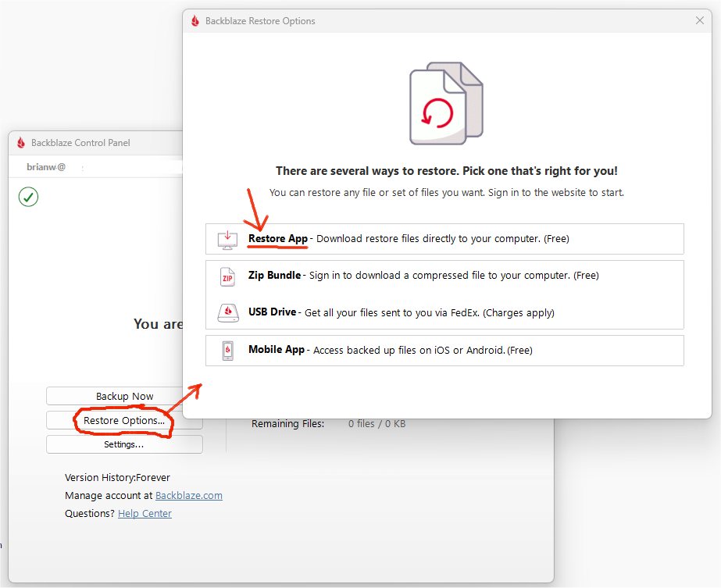Select the Mobile App option text
The image size is (721, 588).
click(x=277, y=350)
